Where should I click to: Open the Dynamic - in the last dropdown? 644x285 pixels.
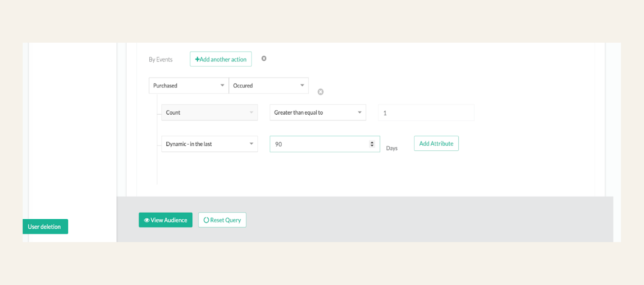pos(210,144)
